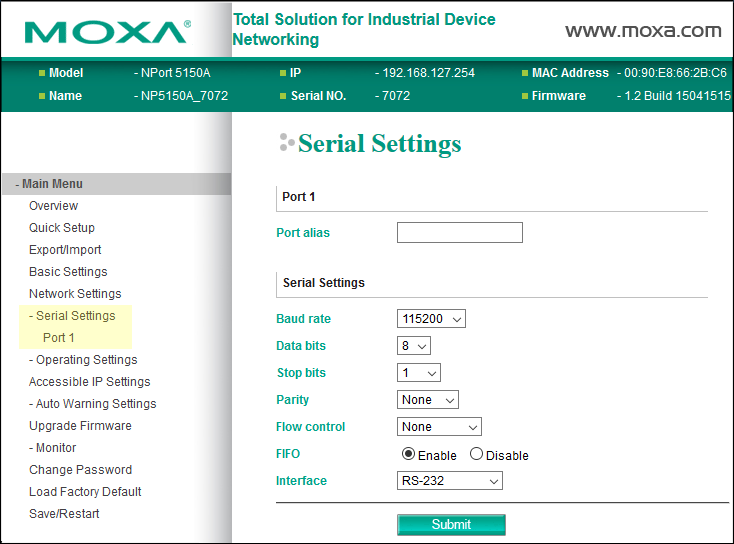Viewport: 734px width, 544px height.
Task: Open the Upgrade Firmware page
Action: (80, 426)
